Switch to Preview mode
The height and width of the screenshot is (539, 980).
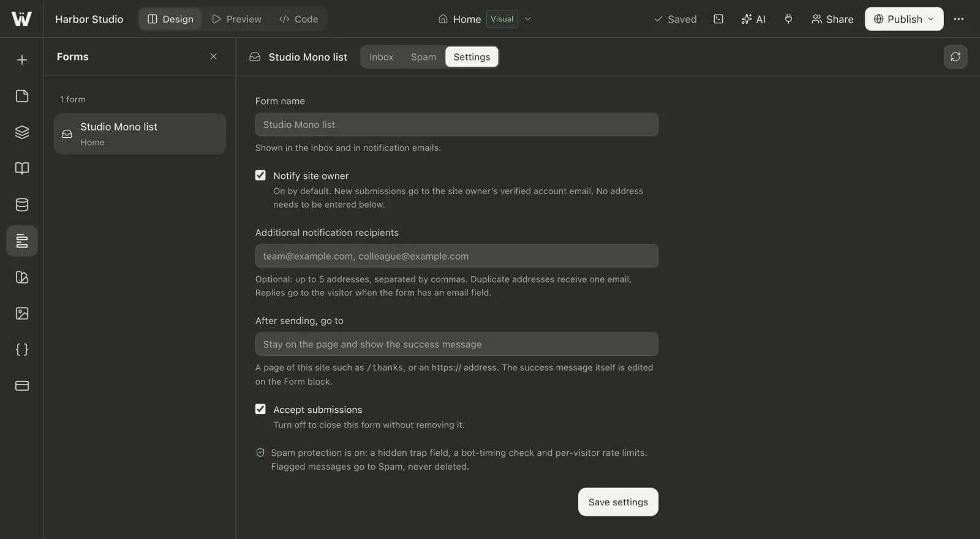click(x=236, y=19)
